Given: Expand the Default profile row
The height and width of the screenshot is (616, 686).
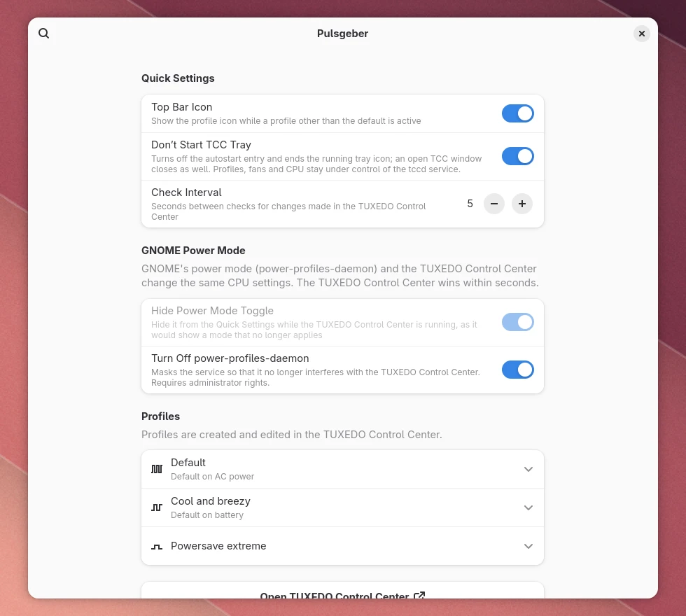Looking at the screenshot, I should coord(342,469).
